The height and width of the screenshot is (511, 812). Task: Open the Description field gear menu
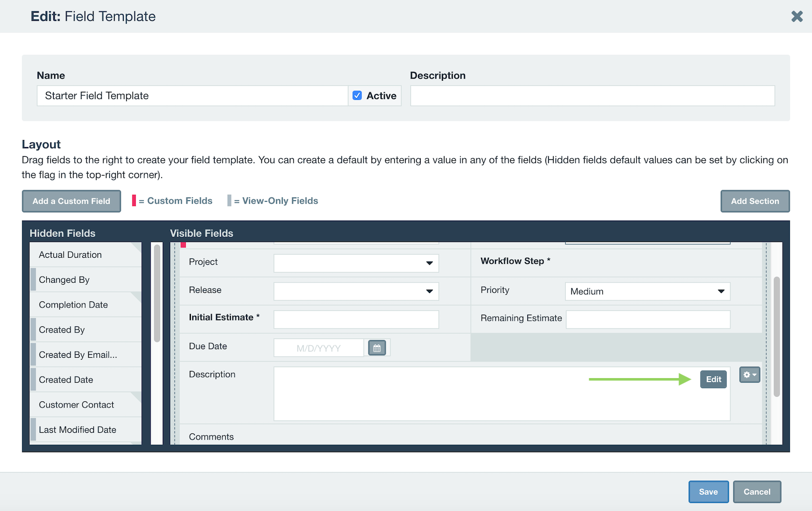point(750,374)
